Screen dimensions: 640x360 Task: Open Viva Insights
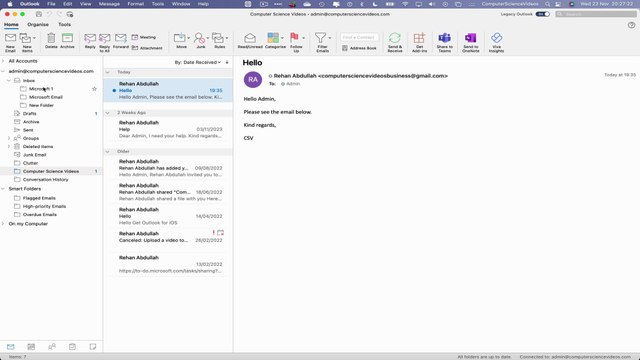(496, 42)
